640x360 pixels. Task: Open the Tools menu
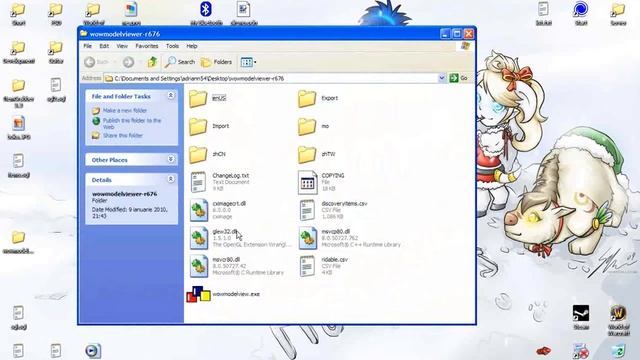(172, 46)
